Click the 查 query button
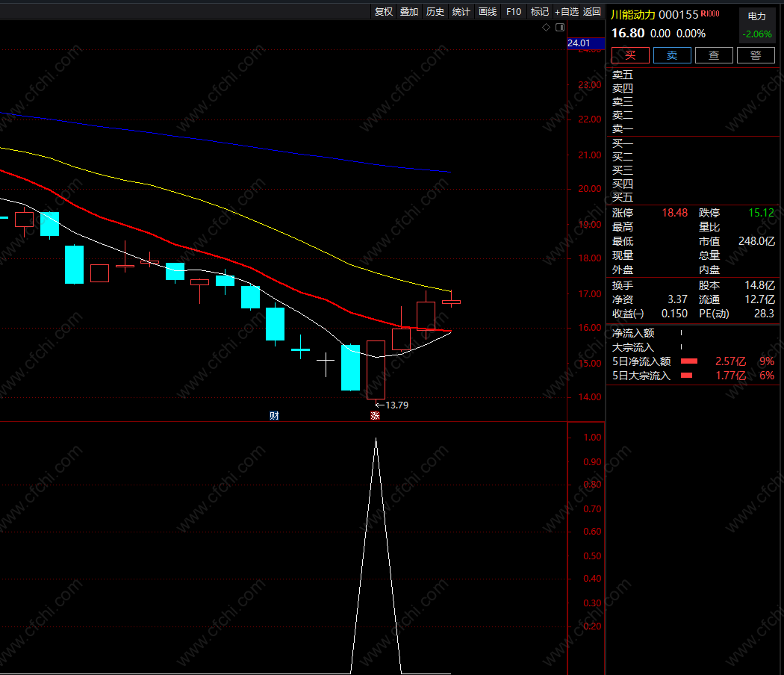 (x=714, y=55)
